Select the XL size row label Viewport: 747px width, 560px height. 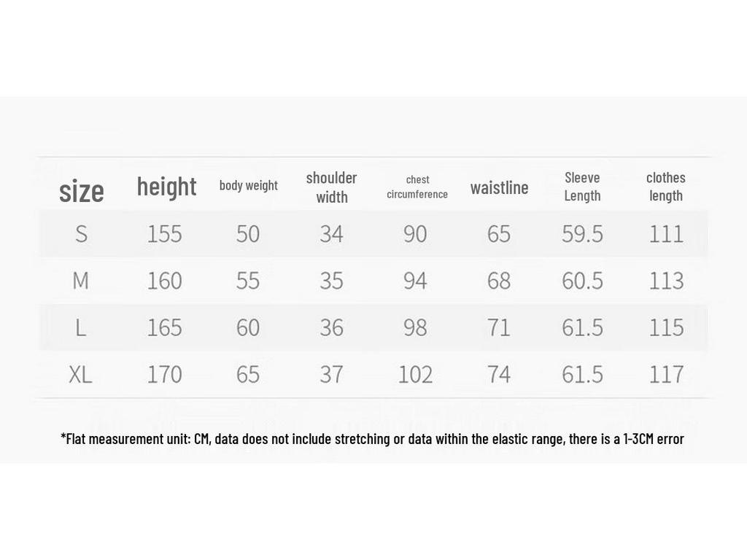tap(80, 374)
